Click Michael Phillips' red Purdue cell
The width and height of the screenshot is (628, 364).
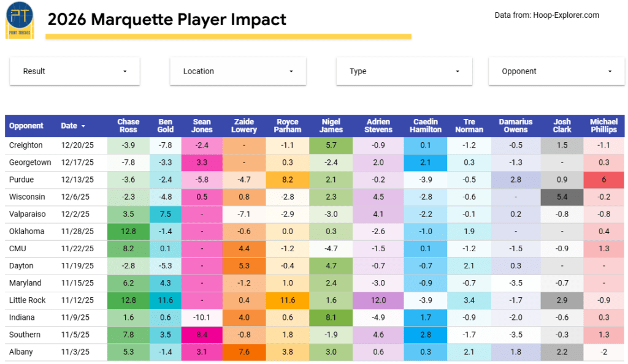tap(603, 180)
